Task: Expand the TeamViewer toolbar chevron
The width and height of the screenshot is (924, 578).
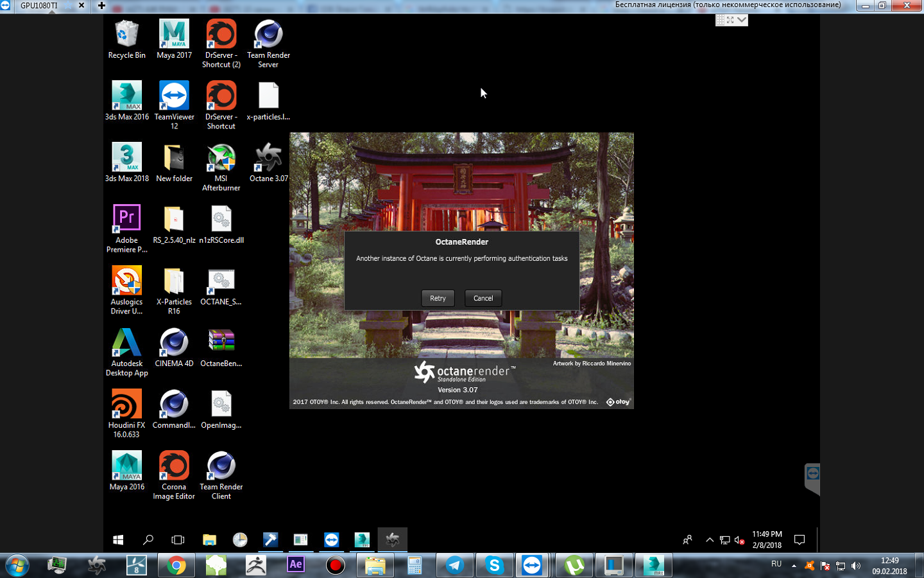Action: pos(742,20)
